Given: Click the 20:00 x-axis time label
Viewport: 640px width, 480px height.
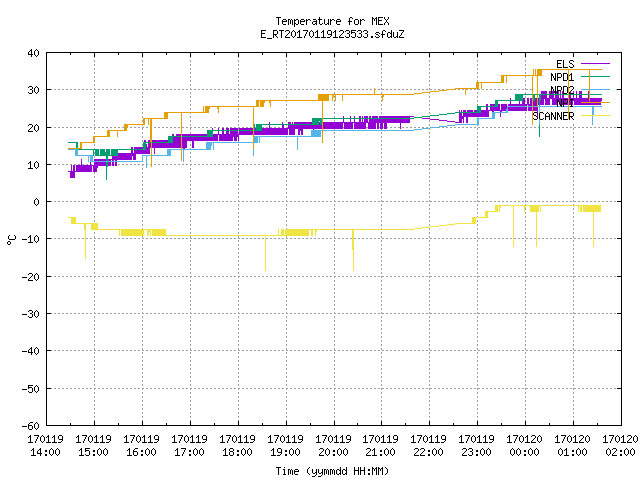Looking at the screenshot, I should [333, 453].
